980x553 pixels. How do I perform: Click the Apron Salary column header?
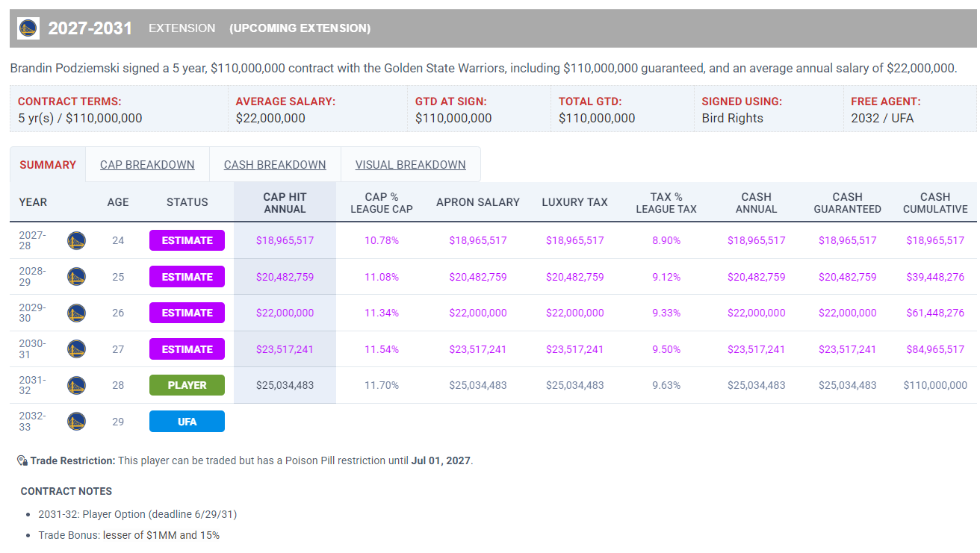[478, 202]
